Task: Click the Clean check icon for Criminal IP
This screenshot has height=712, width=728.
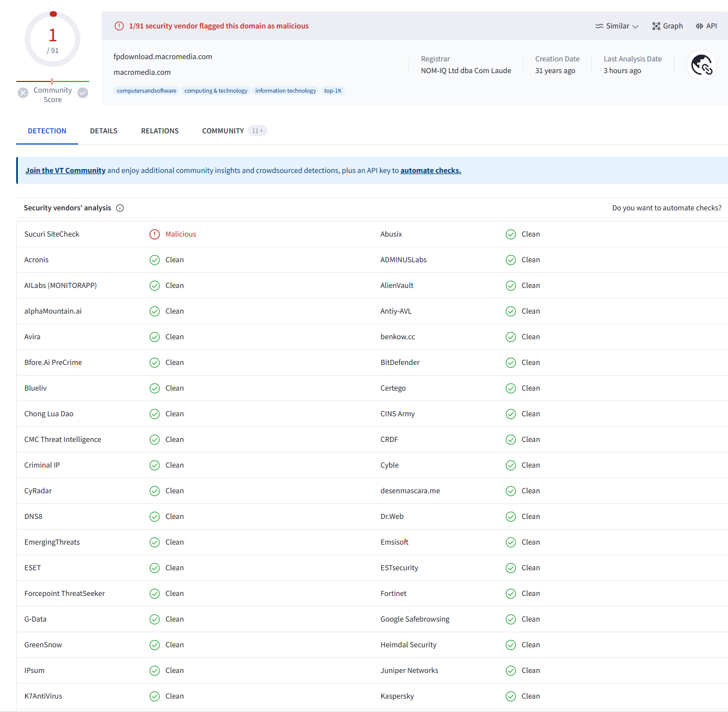Action: [x=155, y=465]
